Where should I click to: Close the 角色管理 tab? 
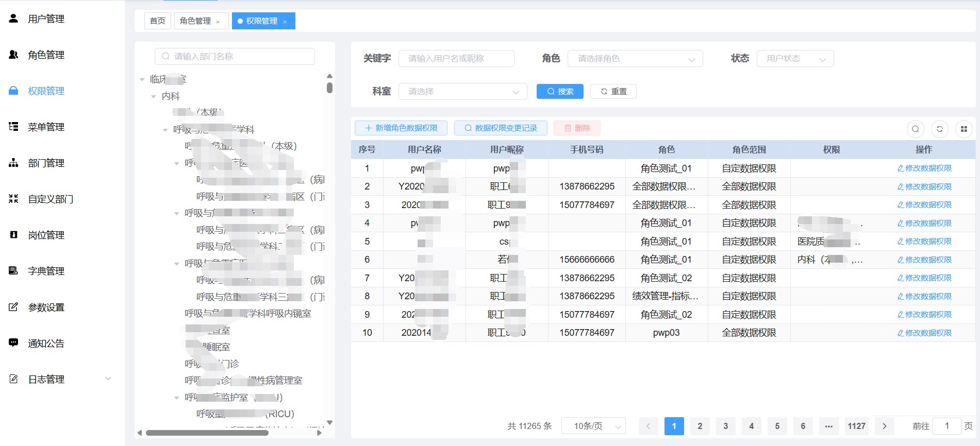(218, 22)
